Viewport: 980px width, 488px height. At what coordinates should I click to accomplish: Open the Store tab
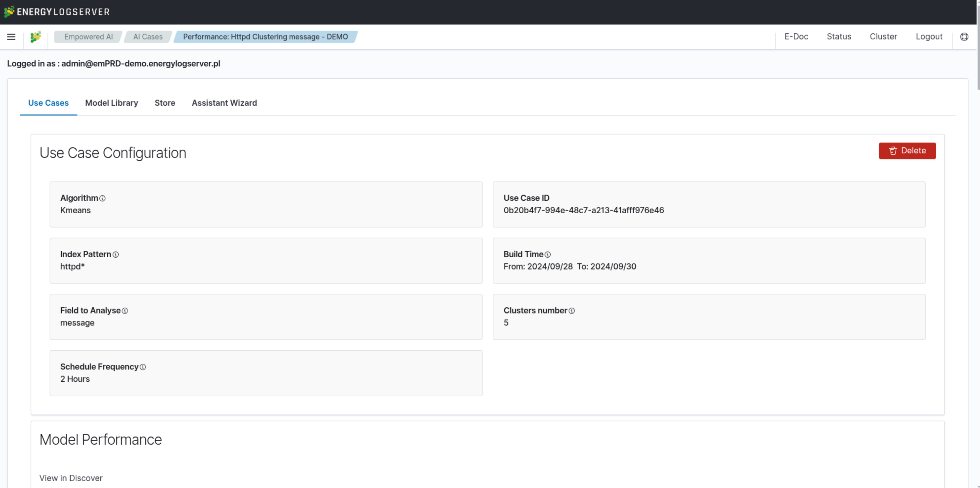pos(165,103)
